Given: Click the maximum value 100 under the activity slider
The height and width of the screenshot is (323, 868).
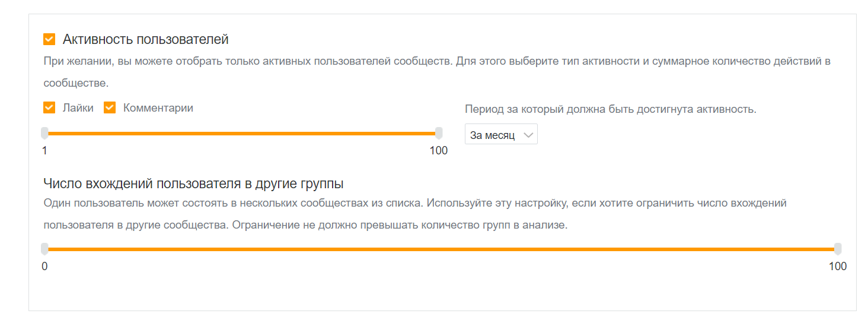Looking at the screenshot, I should point(439,151).
